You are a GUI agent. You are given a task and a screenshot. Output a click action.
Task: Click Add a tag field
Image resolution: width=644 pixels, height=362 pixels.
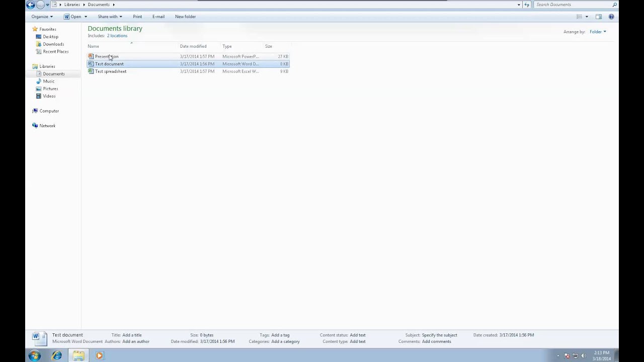coord(280,335)
